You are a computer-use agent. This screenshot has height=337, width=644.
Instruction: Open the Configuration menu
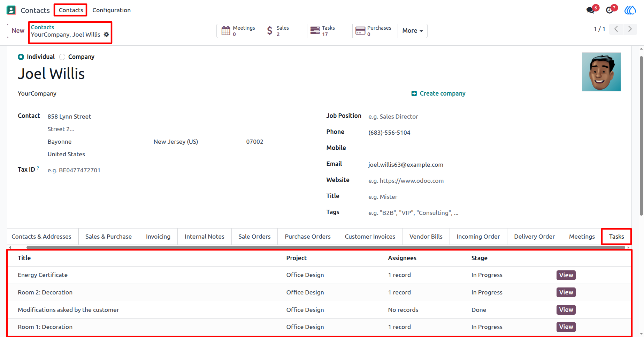tap(112, 10)
